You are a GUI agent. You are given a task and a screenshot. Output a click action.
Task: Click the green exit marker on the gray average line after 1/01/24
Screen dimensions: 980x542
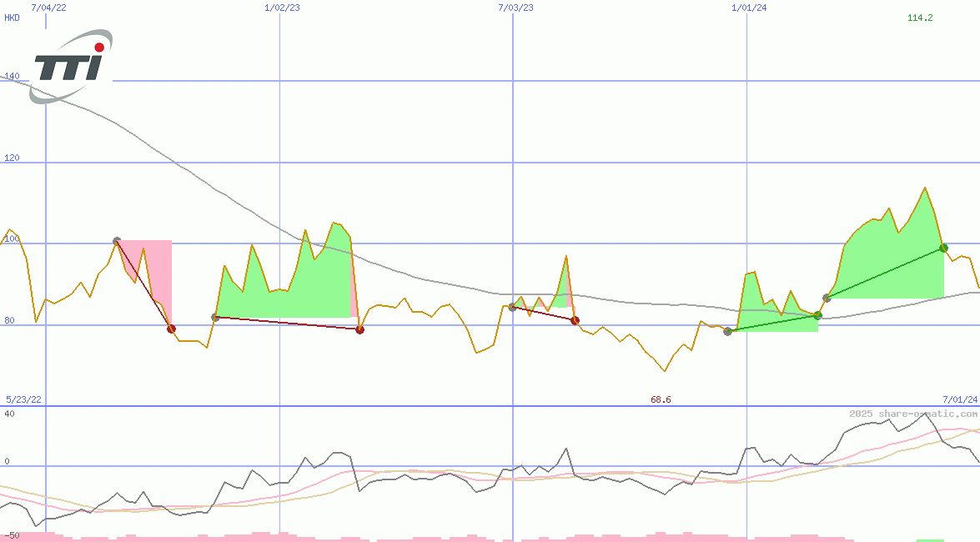point(817,316)
